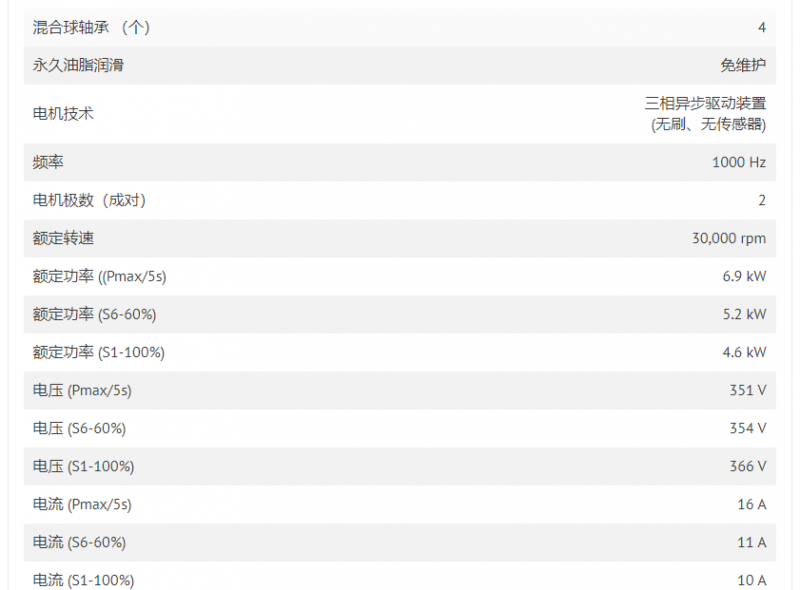The width and height of the screenshot is (800, 590).
Task: Click the 混合球轴承 (个) row label
Action: click(x=91, y=28)
